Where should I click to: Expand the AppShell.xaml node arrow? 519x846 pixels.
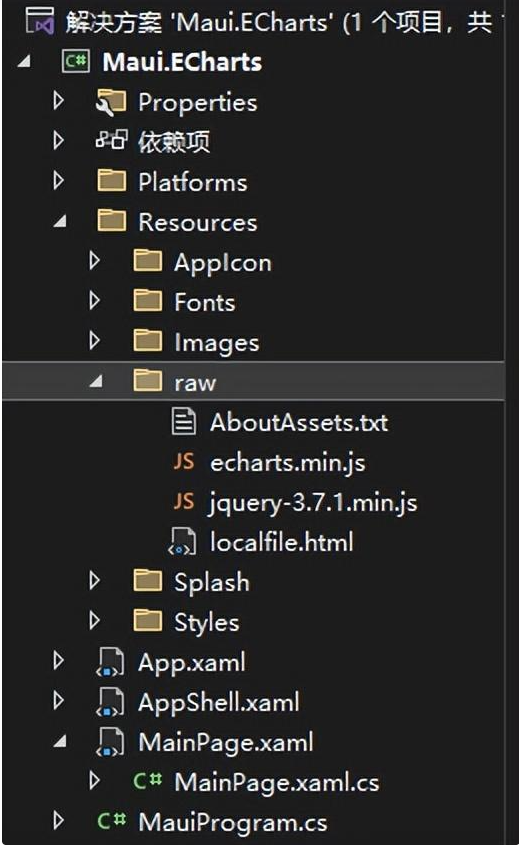(x=58, y=700)
